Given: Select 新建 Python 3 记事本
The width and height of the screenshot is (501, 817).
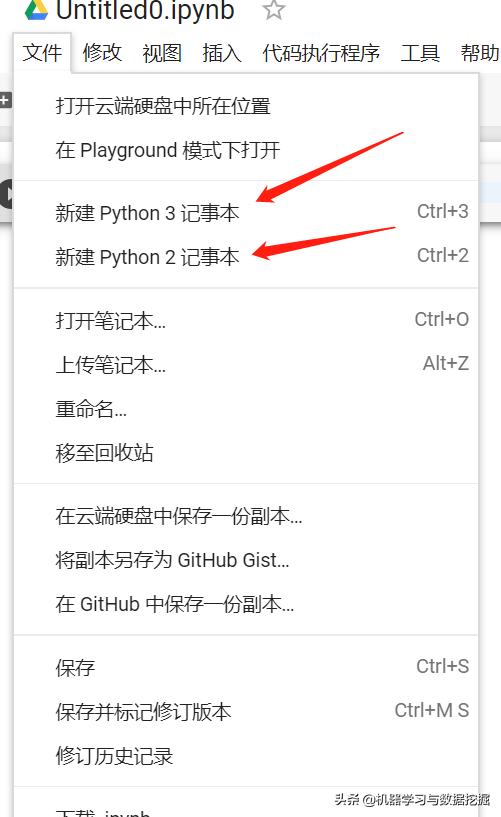Looking at the screenshot, I should [x=246, y=213].
